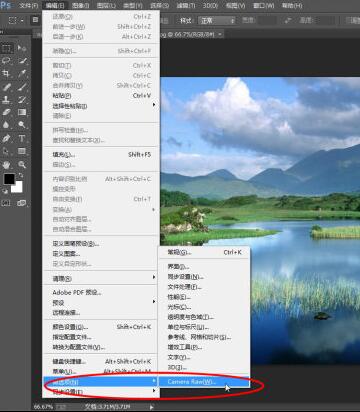Screen dimensions: 360x412
Task: Open the 滤镜(T) menu
Action: click(x=186, y=6)
